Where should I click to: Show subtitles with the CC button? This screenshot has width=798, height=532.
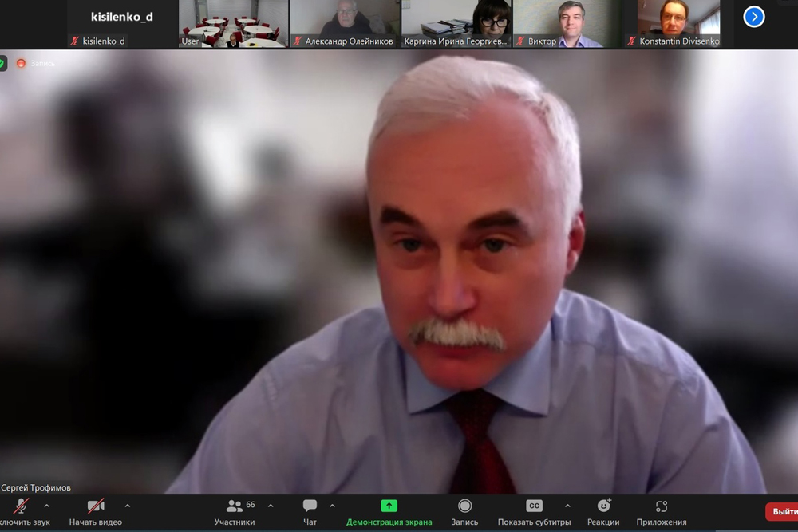pyautogui.click(x=535, y=512)
